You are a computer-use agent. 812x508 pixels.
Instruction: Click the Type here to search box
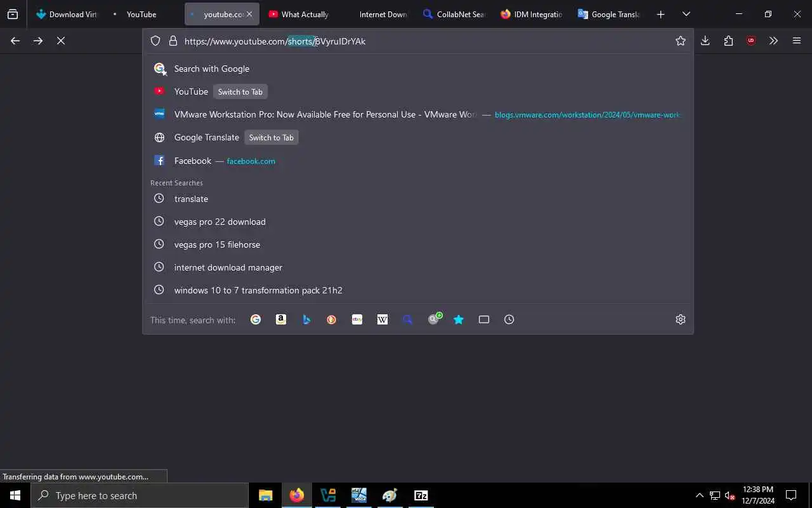click(140, 495)
